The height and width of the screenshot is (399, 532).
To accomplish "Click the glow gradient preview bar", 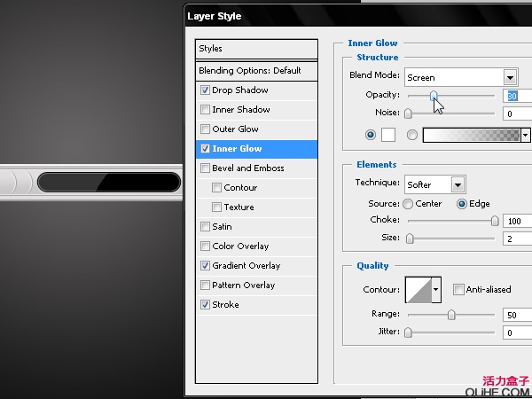I will [472, 136].
